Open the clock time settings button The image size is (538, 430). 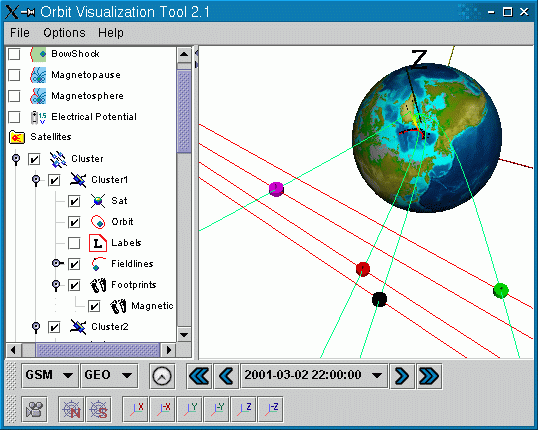click(162, 376)
